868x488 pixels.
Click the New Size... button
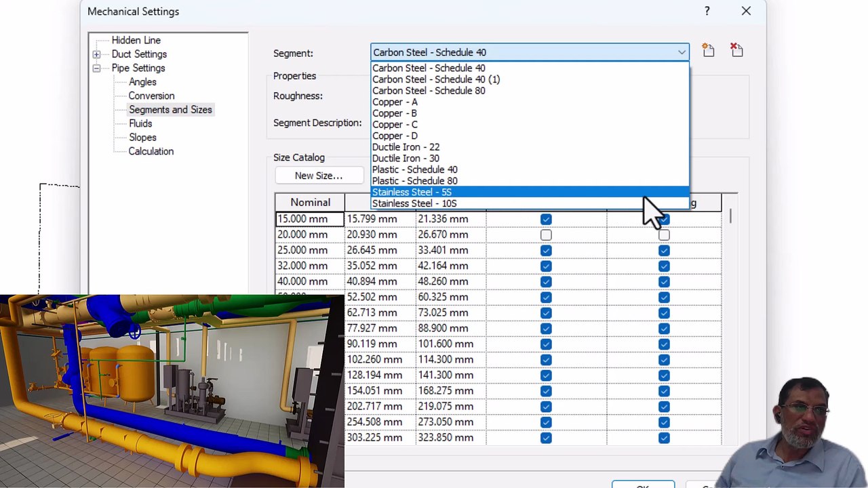(x=319, y=176)
